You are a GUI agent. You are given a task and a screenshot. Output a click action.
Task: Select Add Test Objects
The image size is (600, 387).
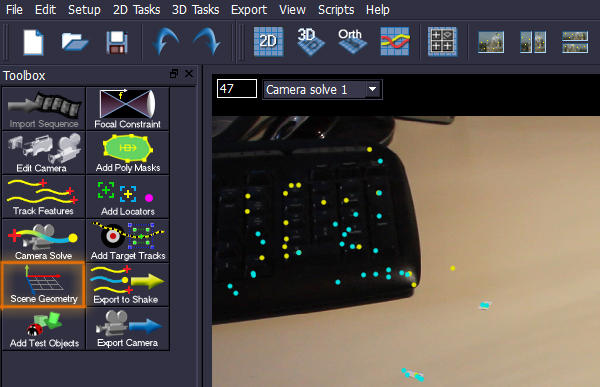pos(43,328)
